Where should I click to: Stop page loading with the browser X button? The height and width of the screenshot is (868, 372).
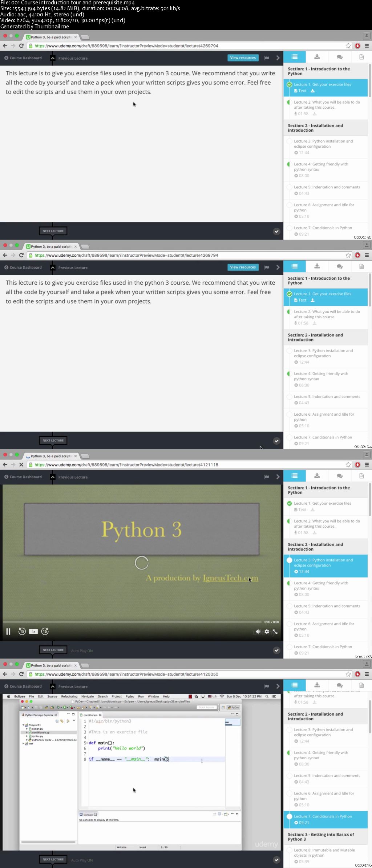pyautogui.click(x=21, y=464)
